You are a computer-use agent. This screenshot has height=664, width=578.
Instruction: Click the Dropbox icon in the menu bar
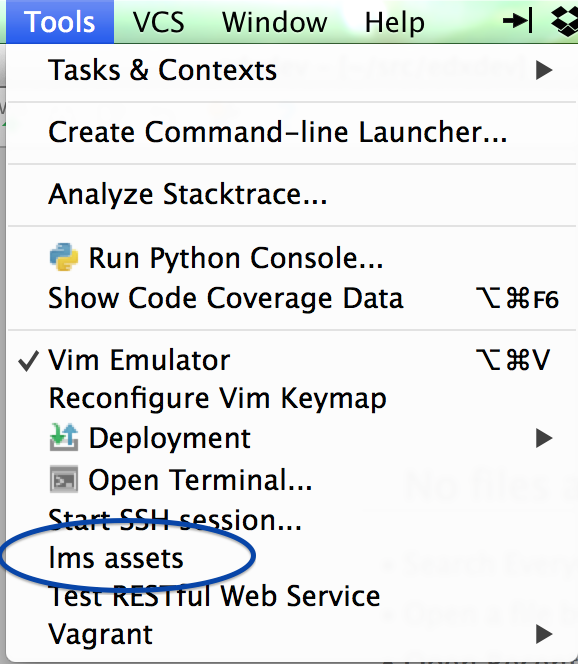pos(565,21)
